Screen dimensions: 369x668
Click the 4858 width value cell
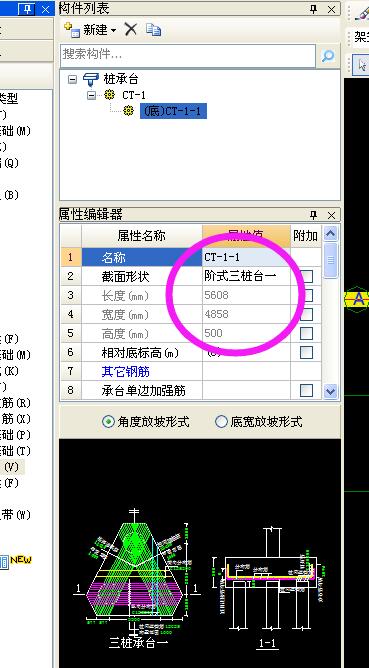(246, 314)
